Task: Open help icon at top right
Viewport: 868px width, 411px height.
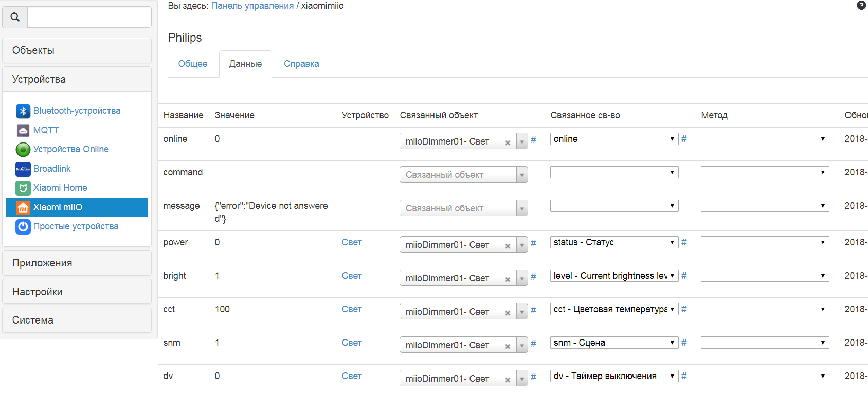Action: click(861, 6)
